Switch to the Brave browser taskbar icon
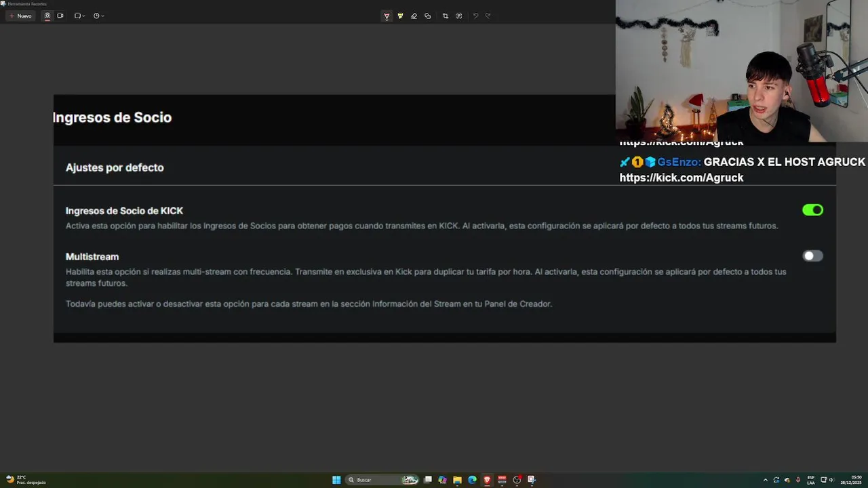The width and height of the screenshot is (868, 488). 487,480
